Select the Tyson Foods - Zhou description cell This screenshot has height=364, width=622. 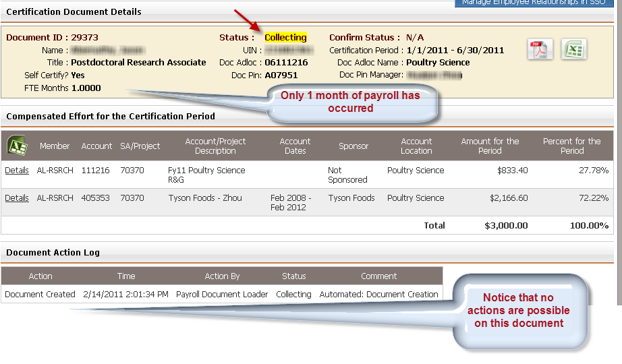(204, 198)
